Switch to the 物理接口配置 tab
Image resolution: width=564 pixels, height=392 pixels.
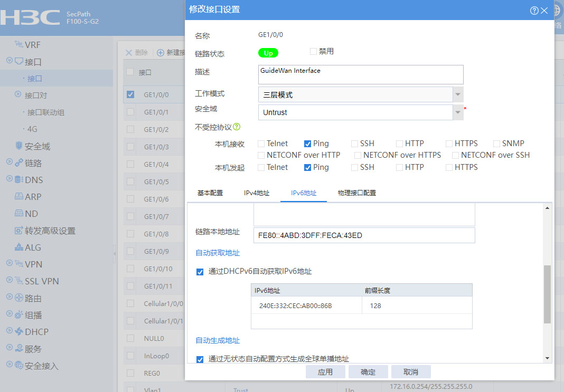click(x=357, y=193)
